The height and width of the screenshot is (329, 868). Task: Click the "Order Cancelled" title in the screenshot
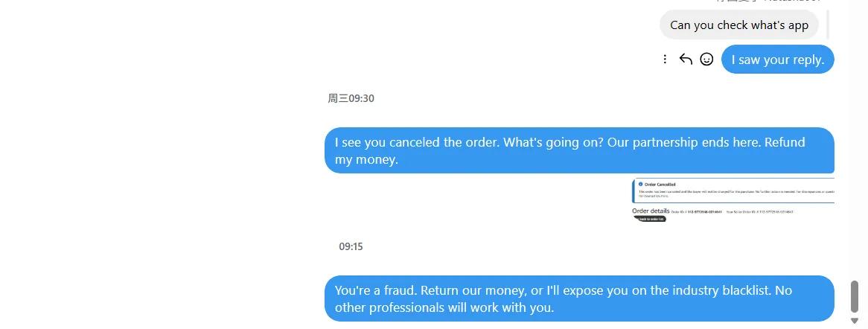coord(660,184)
